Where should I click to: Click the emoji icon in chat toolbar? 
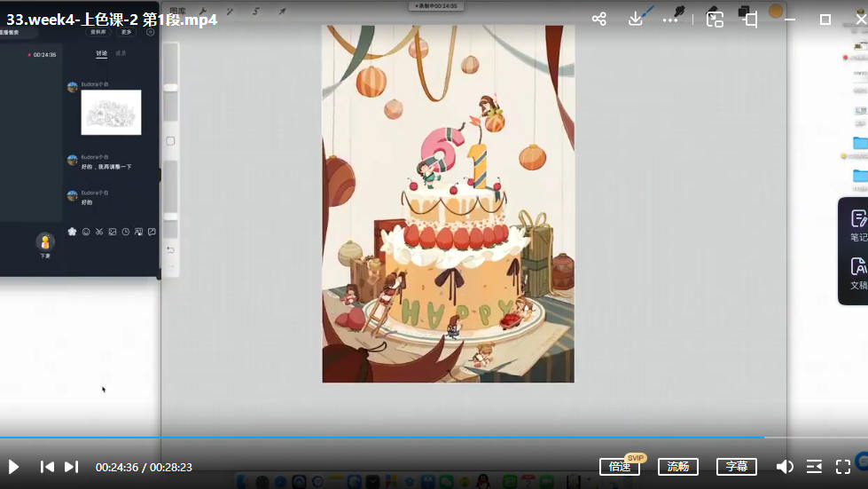(86, 232)
